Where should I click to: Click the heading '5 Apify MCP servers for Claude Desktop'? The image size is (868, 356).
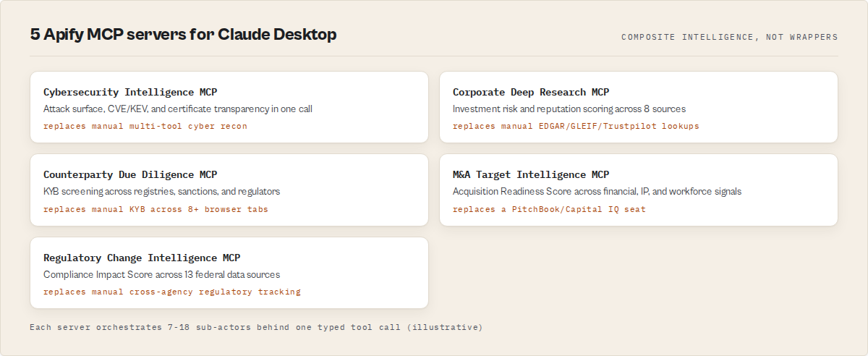point(183,35)
